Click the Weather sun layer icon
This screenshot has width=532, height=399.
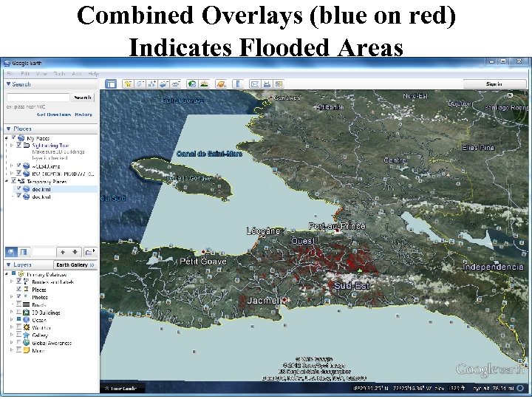coord(26,327)
